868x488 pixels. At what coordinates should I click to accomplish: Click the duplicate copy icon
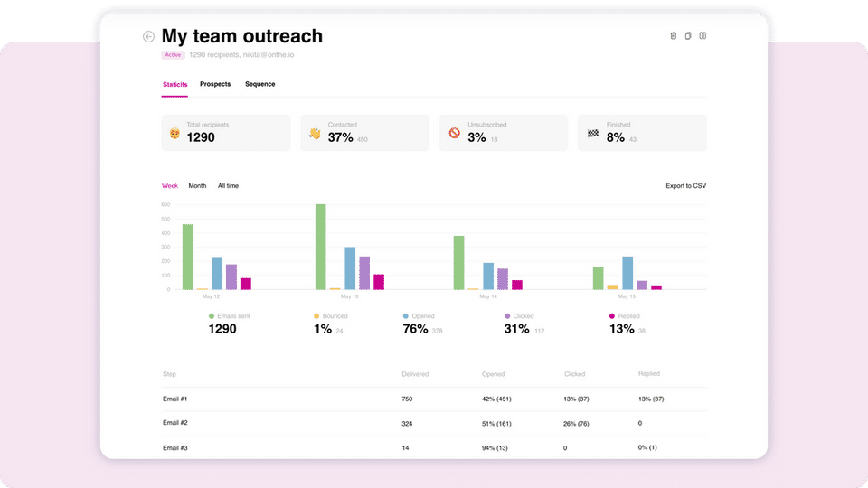688,35
